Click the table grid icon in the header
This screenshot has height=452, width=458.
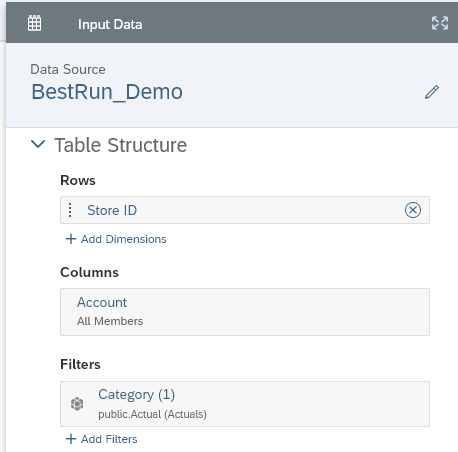click(34, 23)
